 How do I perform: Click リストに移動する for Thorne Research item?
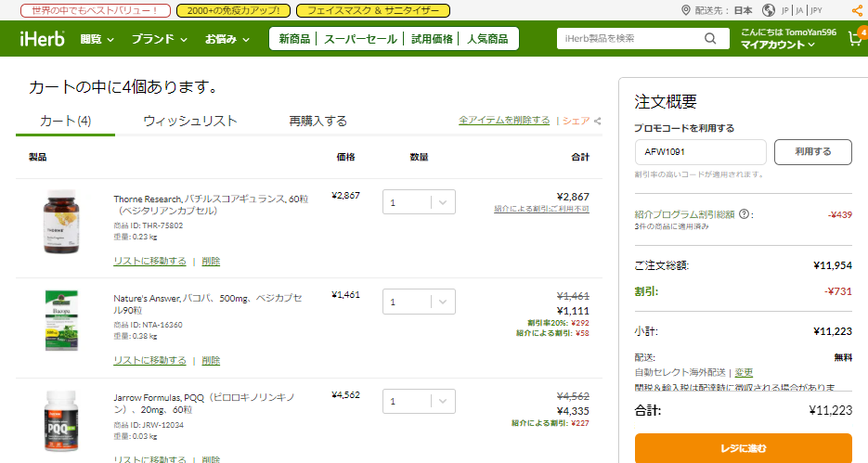pyautogui.click(x=149, y=261)
